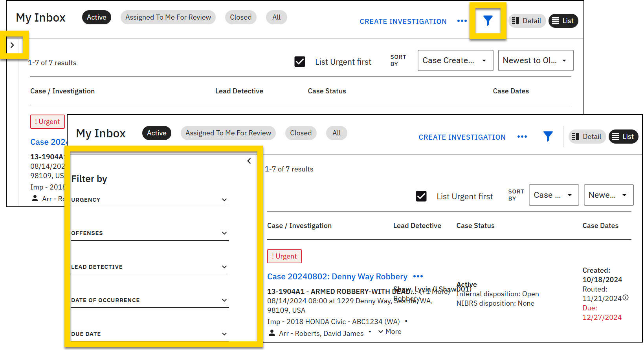Viewport: 644px width, 350px height.
Task: Click Arr - Roberts, David James entry
Action: tap(321, 334)
